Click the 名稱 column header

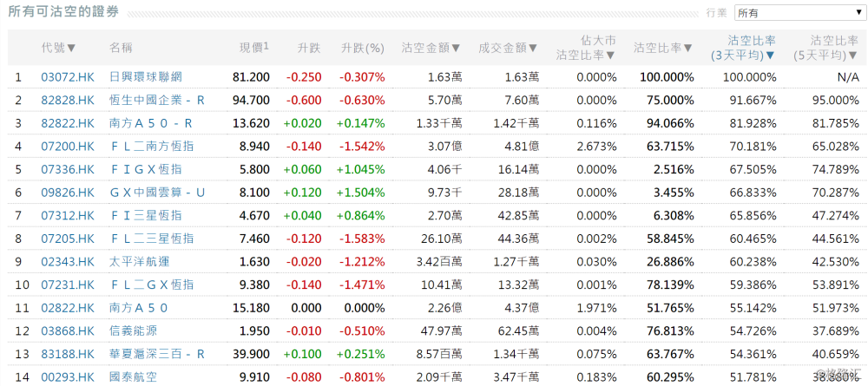(x=121, y=48)
